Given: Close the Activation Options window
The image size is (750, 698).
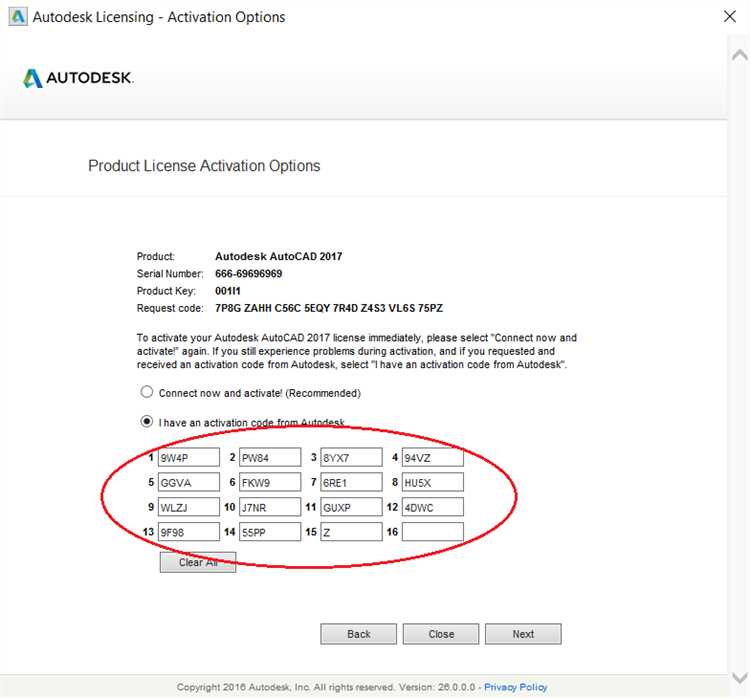Looking at the screenshot, I should click(x=729, y=17).
